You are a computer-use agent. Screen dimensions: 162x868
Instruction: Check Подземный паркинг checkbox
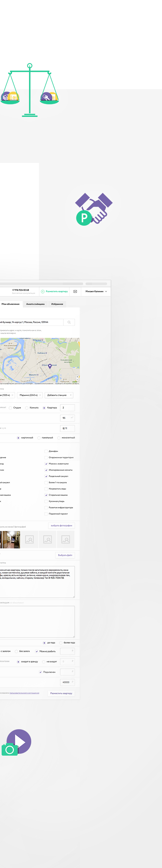click(46, 514)
